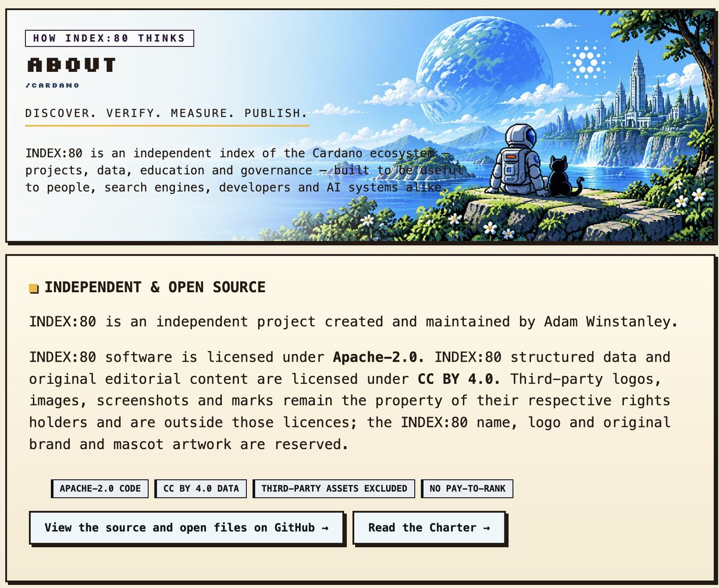The image size is (719, 588).
Task: Click the name 'Adam Winstanley'
Action: click(608, 322)
